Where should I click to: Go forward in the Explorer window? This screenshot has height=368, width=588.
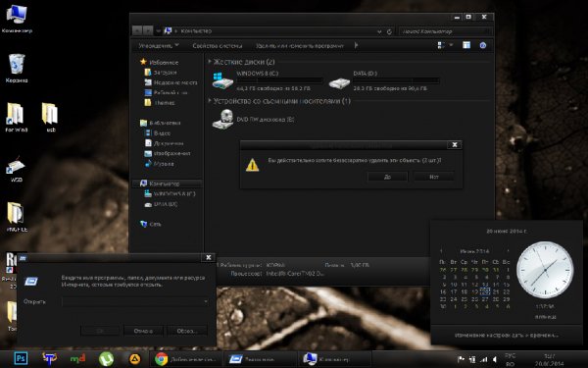click(148, 30)
